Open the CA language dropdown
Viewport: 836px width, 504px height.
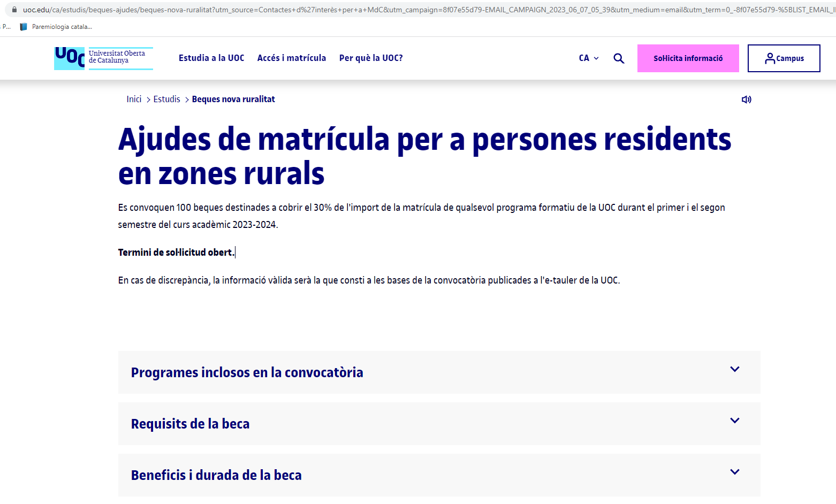589,58
